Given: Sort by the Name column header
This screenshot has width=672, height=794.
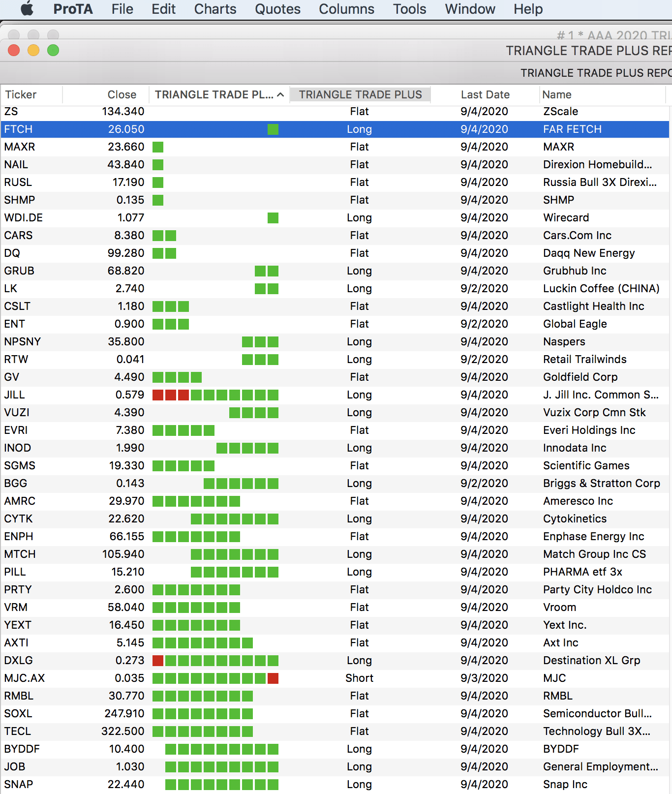Looking at the screenshot, I should click(557, 94).
